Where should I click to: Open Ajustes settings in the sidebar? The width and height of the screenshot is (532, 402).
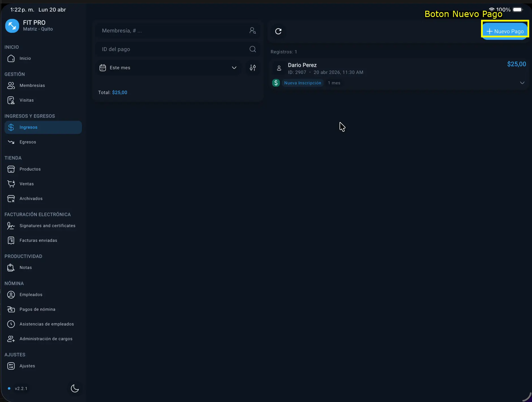pos(27,366)
